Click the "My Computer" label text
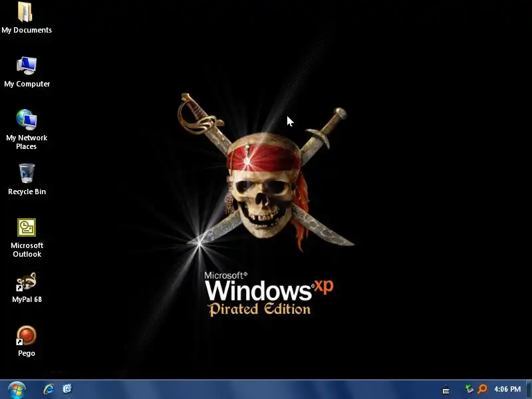 pos(27,84)
